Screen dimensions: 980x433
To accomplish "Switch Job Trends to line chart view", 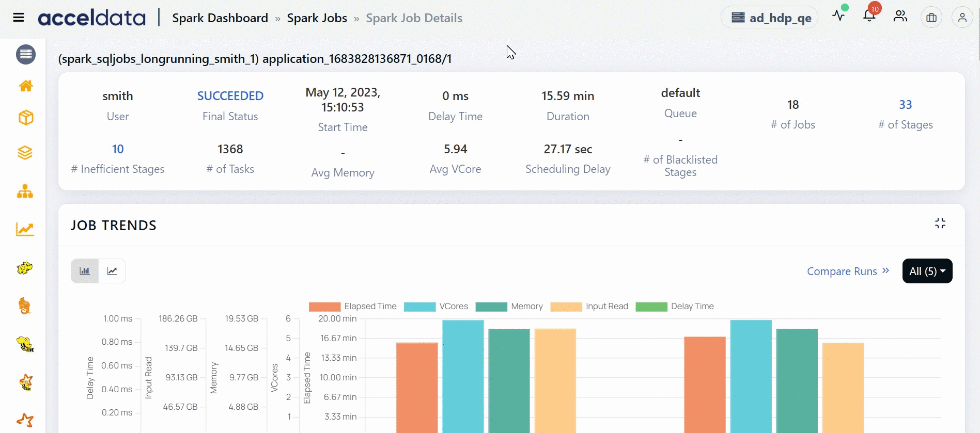I will pyautogui.click(x=112, y=271).
